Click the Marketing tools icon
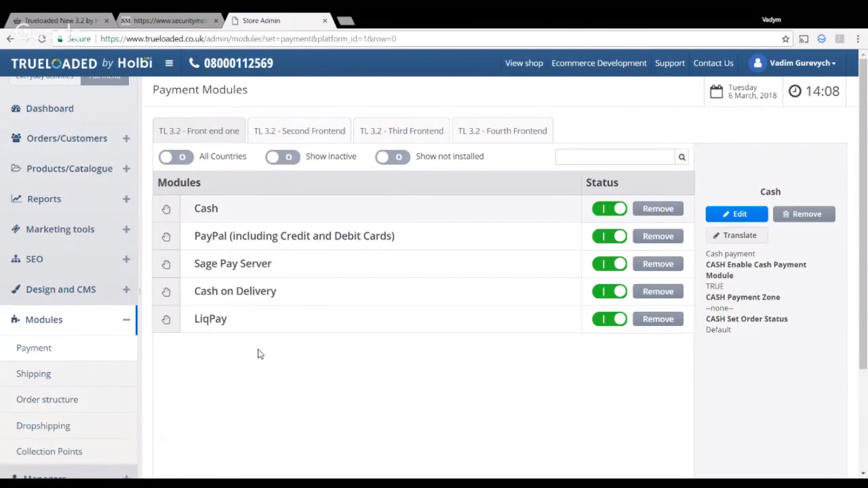868x488 pixels. (16, 229)
